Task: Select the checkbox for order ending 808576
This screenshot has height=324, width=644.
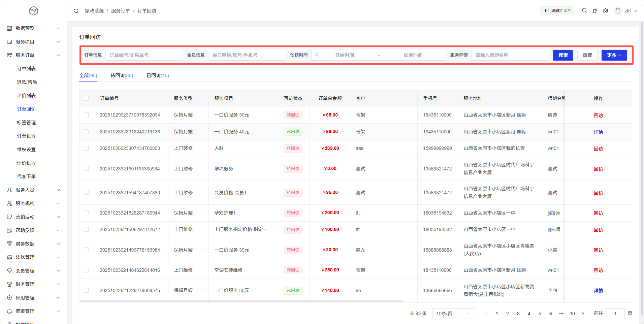Action: 86,290
